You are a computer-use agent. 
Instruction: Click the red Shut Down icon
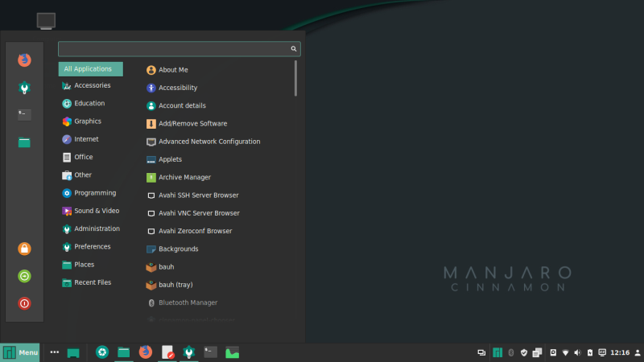[x=24, y=304]
